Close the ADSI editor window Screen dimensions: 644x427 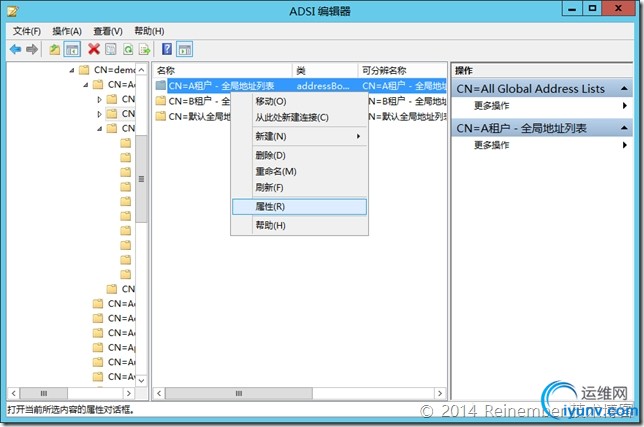click(618, 9)
